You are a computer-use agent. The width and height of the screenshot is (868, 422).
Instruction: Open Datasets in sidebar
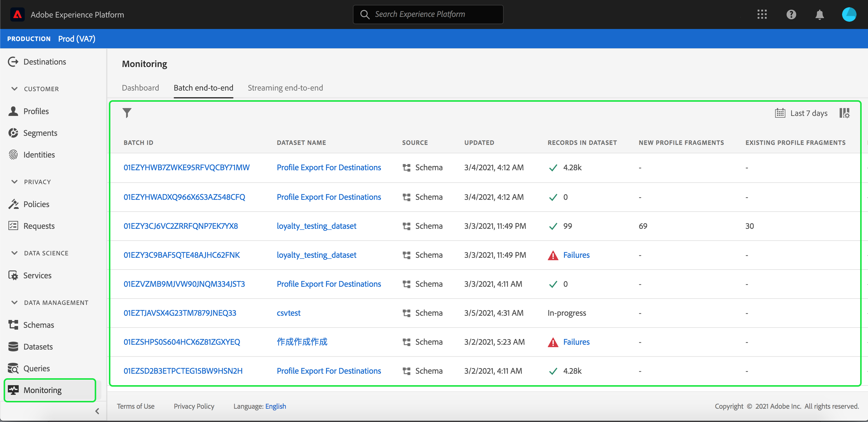[x=38, y=347]
